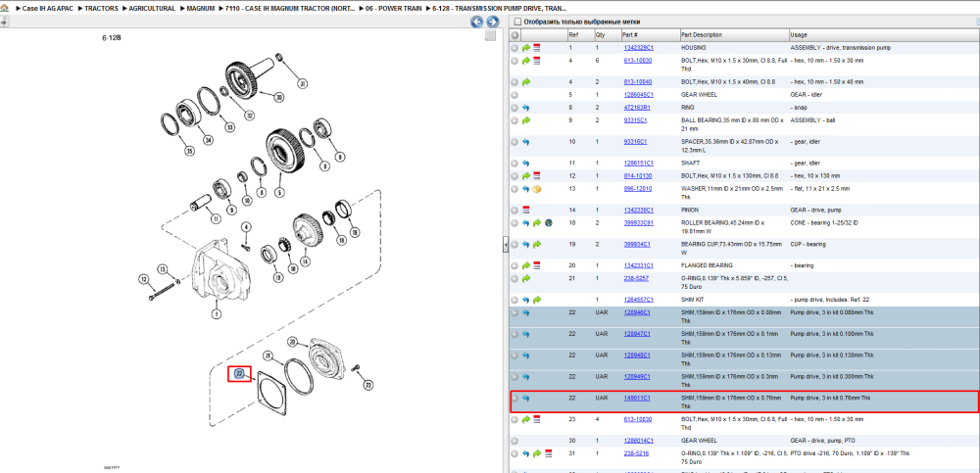Image resolution: width=980 pixels, height=473 pixels.
Task: Click the blue arrow icon in SHIM KIT row
Action: point(526,300)
